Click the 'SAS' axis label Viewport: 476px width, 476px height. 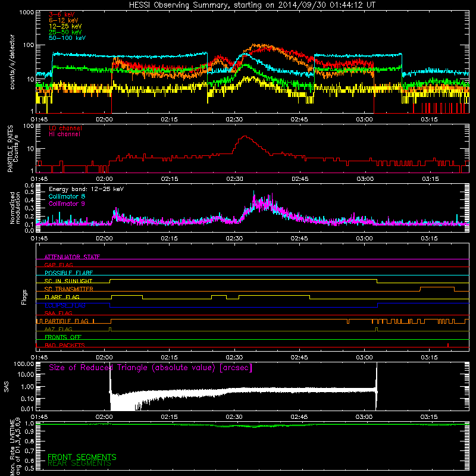[x=6, y=387]
